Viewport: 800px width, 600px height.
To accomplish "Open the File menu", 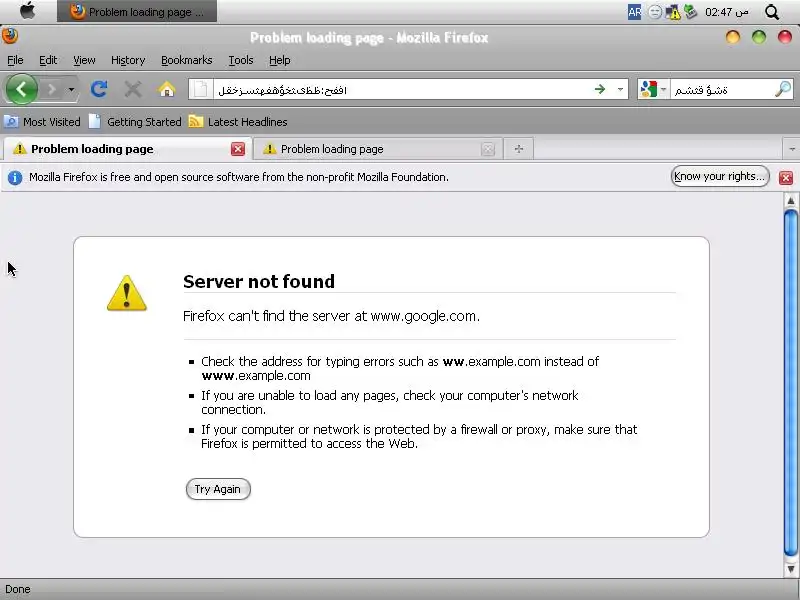I will point(15,60).
